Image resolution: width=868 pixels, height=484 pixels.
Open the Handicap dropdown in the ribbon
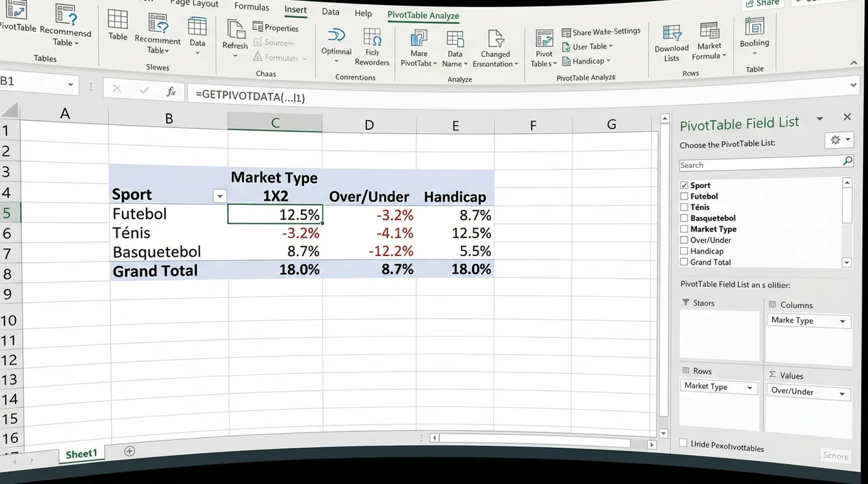pyautogui.click(x=586, y=61)
